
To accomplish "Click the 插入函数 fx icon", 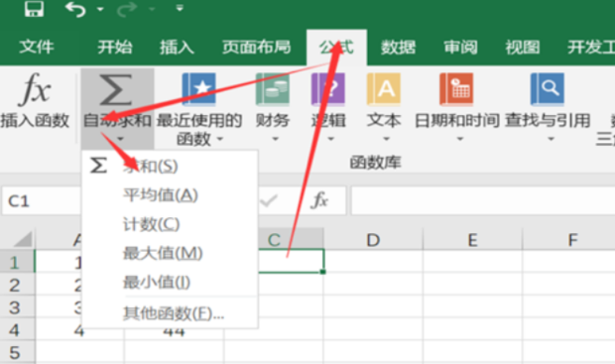I will (35, 89).
